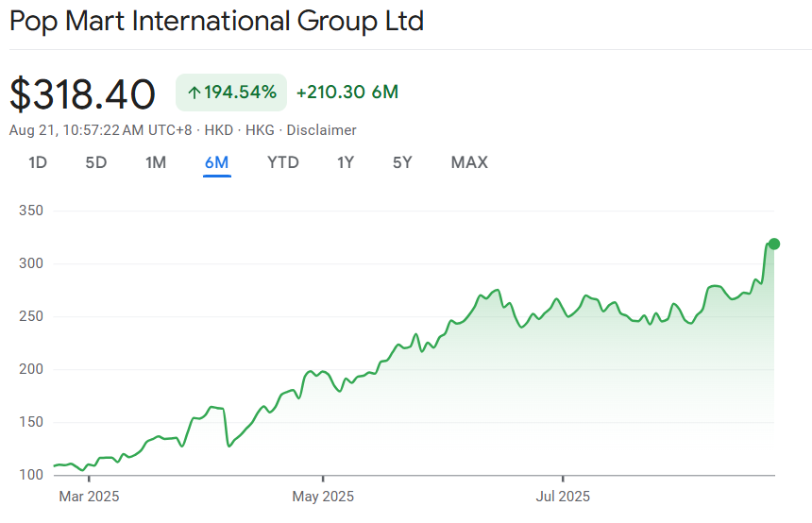812x523 pixels.
Task: Click the green up arrow icon
Action: pyautogui.click(x=195, y=93)
